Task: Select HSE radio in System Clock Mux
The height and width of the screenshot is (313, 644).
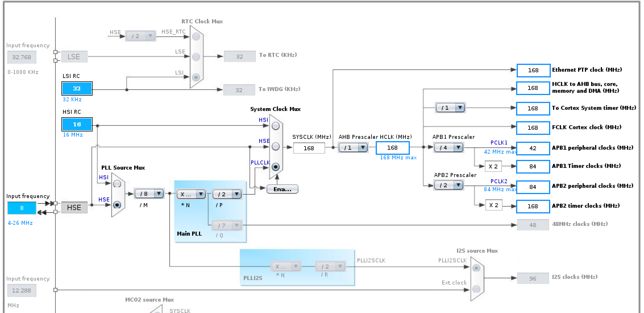Action: 275,147
